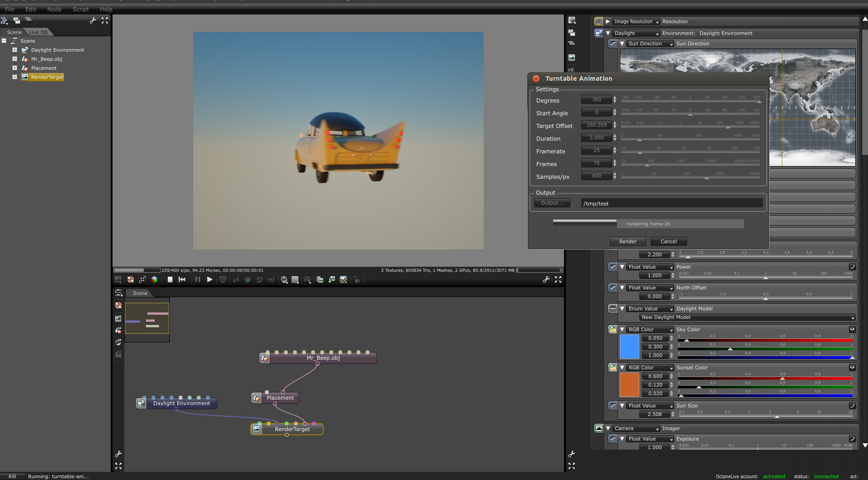Click the speedometer priority icon

(x=308, y=280)
